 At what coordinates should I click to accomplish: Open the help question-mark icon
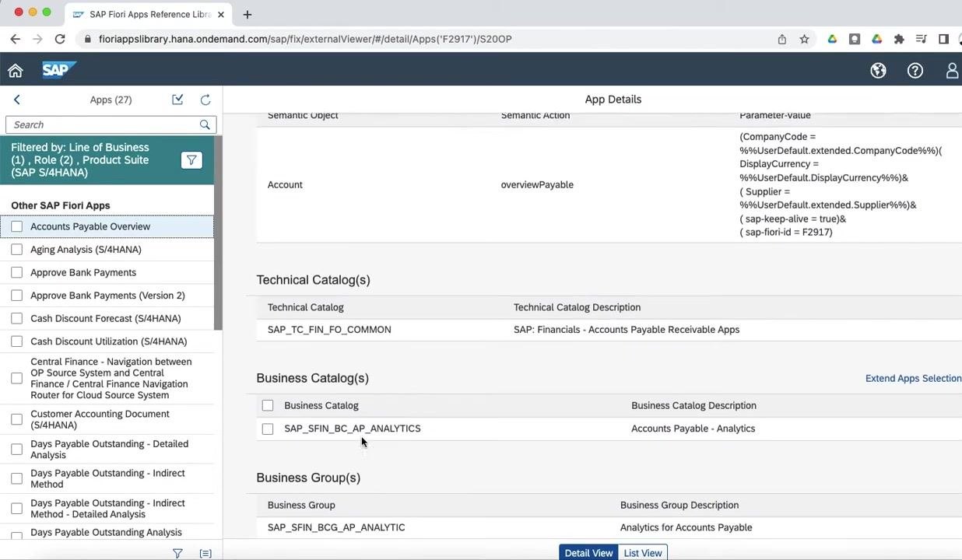click(x=915, y=71)
